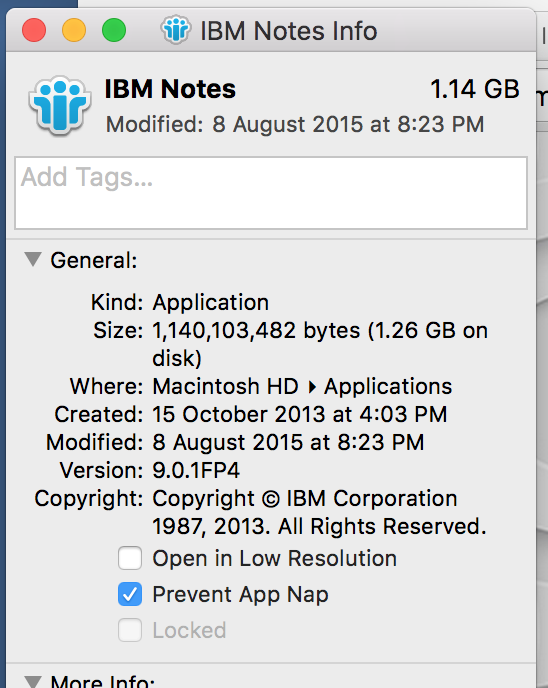Screen dimensions: 548x688
Task: Close the IBM Notes Info window
Action: click(x=34, y=30)
